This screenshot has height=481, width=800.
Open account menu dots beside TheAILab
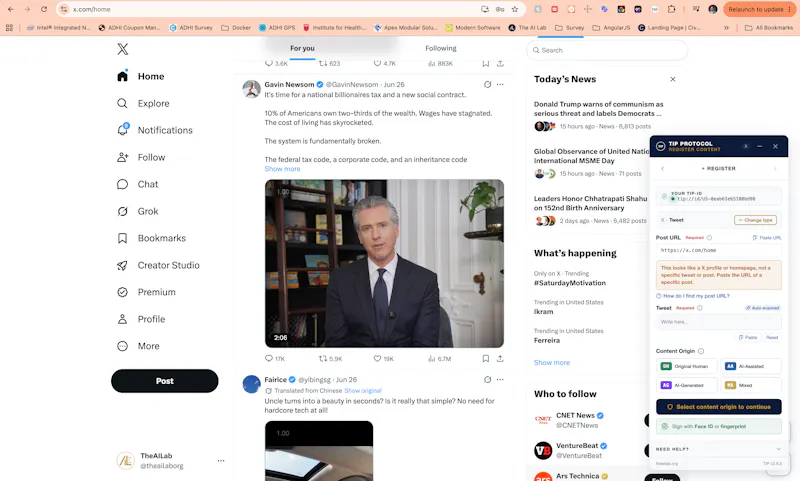click(x=221, y=461)
